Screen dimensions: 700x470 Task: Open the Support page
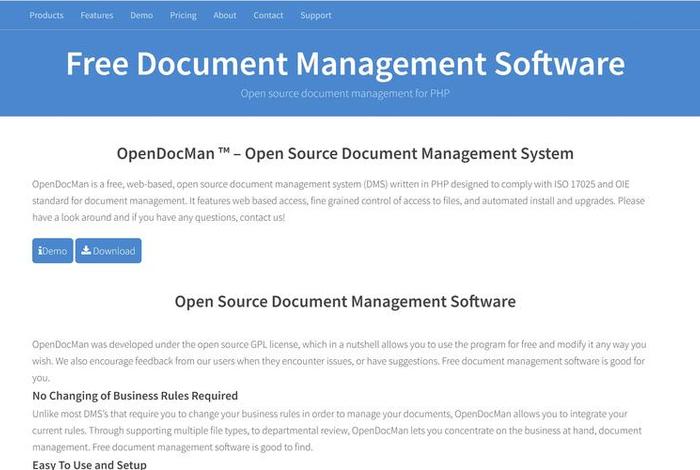tap(316, 15)
